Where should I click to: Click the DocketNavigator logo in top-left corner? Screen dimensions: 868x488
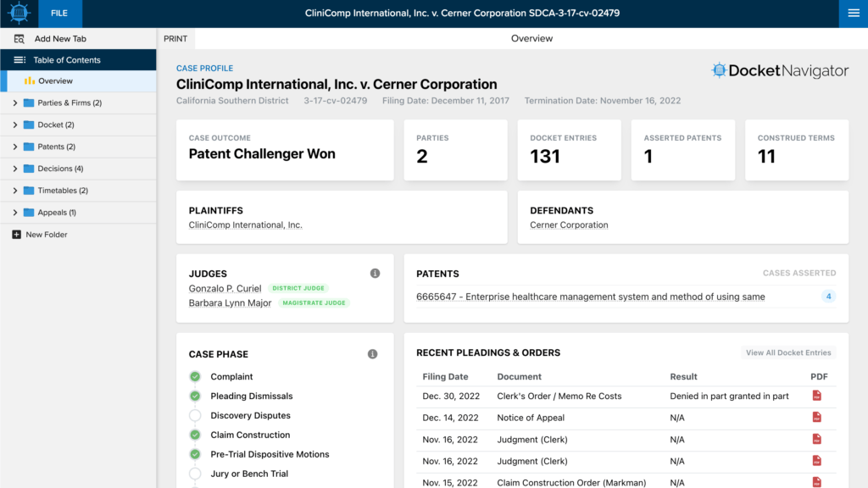pyautogui.click(x=19, y=14)
